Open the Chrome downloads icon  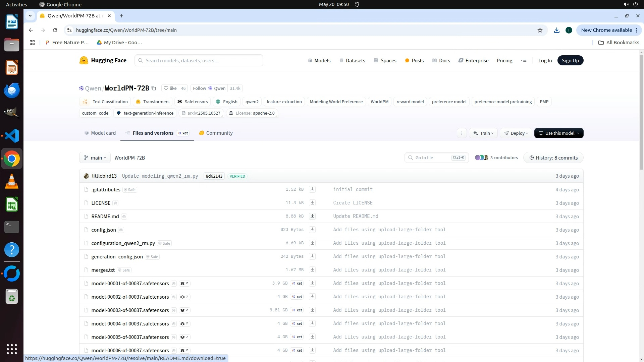tap(556, 30)
